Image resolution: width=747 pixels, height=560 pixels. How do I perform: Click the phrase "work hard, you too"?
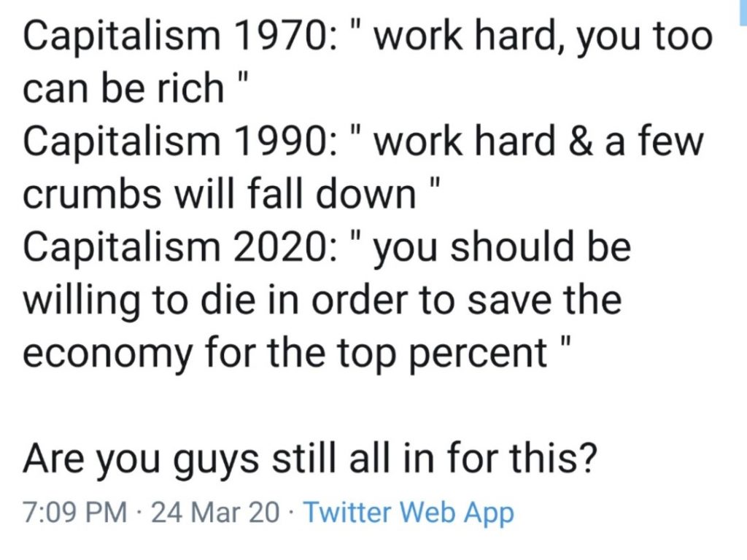click(543, 36)
